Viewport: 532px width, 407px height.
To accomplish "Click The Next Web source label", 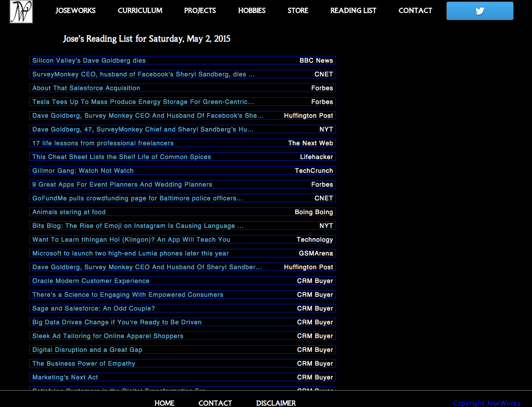I will (x=311, y=143).
